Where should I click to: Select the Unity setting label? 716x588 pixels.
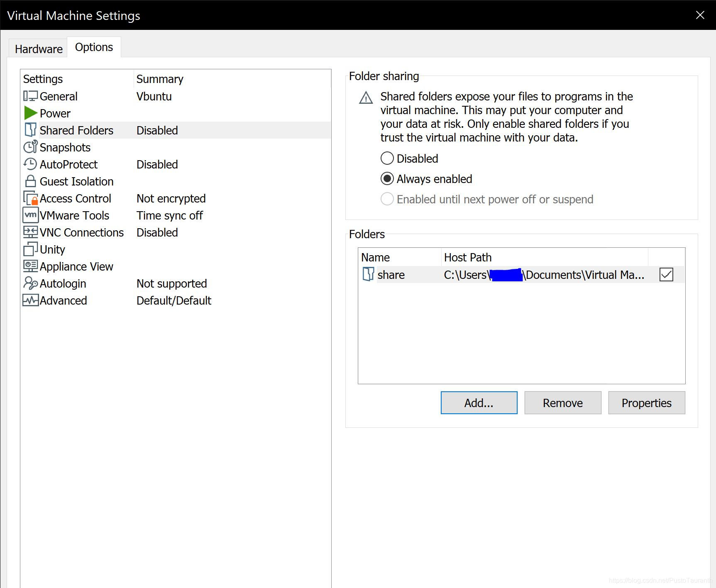point(52,249)
